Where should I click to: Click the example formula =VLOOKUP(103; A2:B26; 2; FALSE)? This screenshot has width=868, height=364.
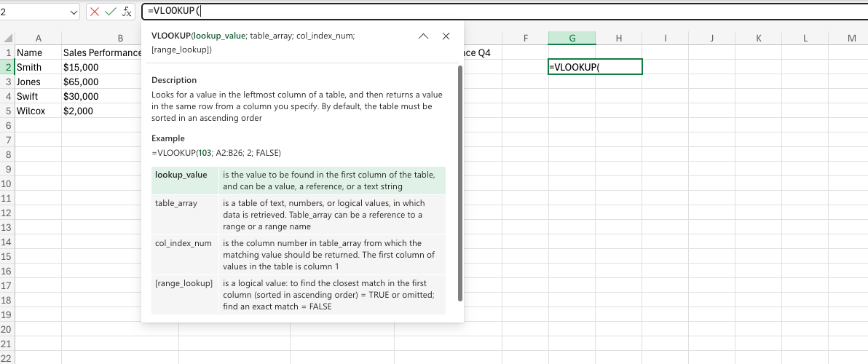click(x=216, y=153)
